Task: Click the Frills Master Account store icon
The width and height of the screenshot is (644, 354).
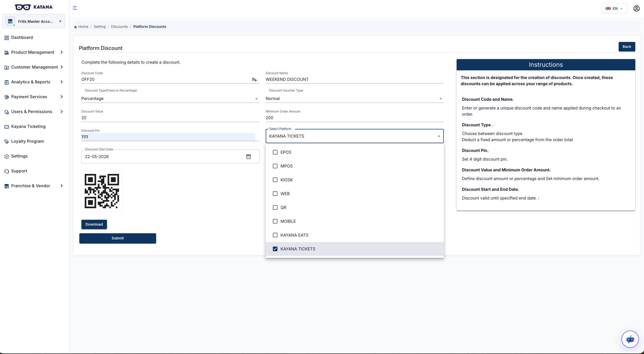Action: [x=10, y=21]
